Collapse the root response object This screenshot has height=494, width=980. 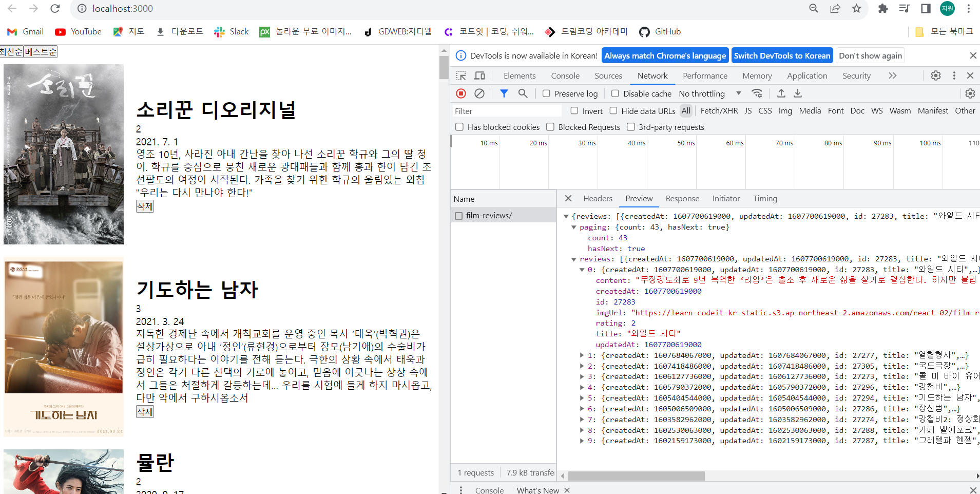566,217
